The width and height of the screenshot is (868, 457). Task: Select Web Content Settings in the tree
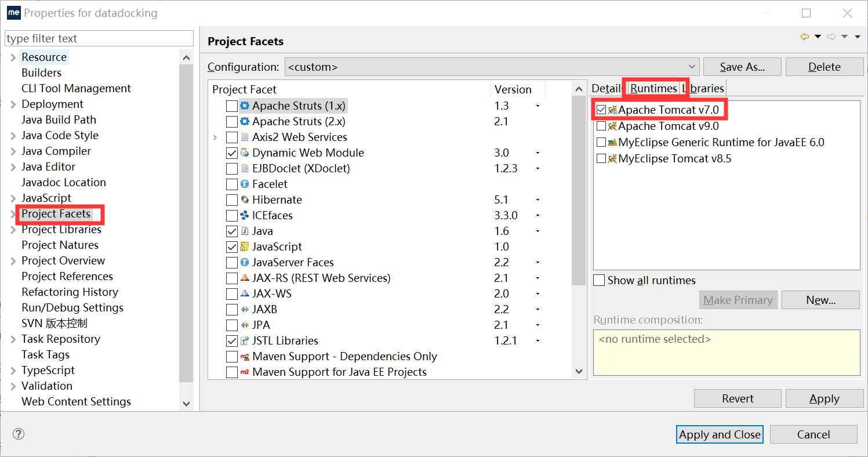[76, 401]
